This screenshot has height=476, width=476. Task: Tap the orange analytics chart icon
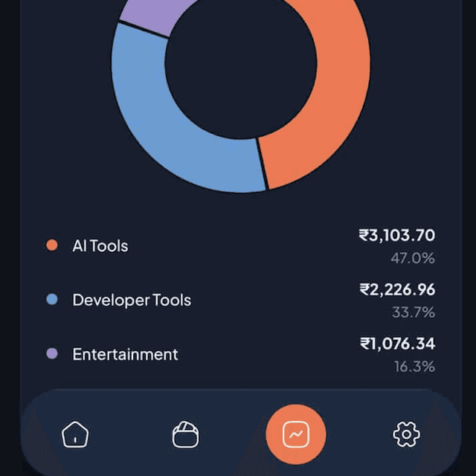[x=296, y=434]
